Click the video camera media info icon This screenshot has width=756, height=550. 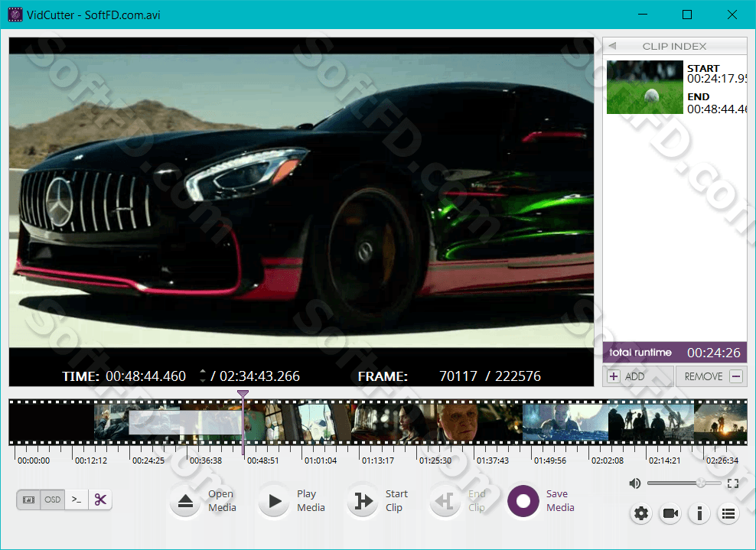670,514
